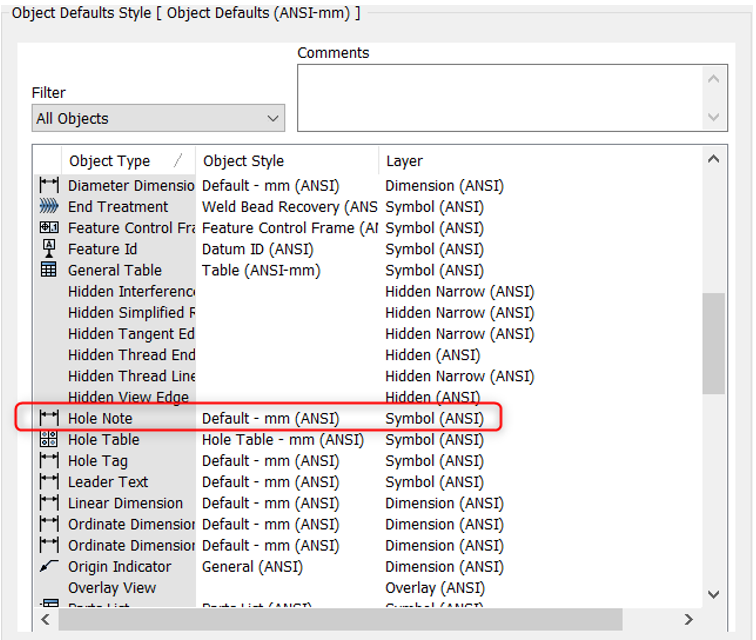This screenshot has width=756, height=640.
Task: Click Hole Note's Symbol (ANSI) layer cell
Action: 434,418
